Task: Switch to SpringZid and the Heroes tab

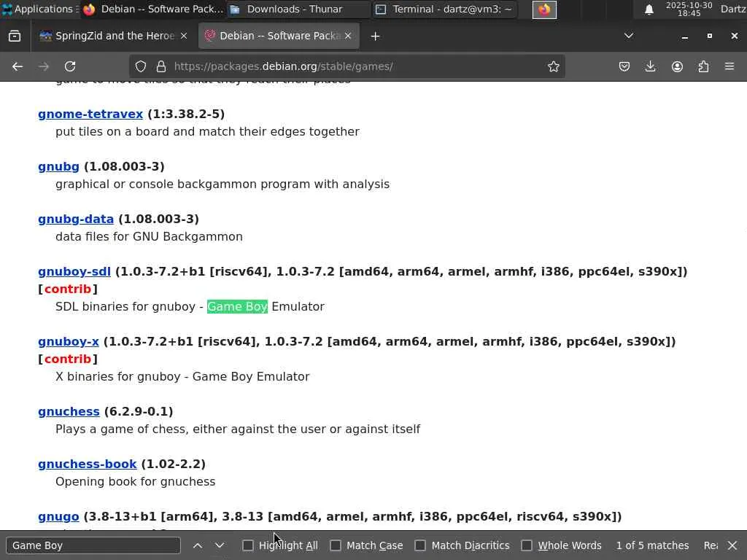Action: pyautogui.click(x=115, y=36)
